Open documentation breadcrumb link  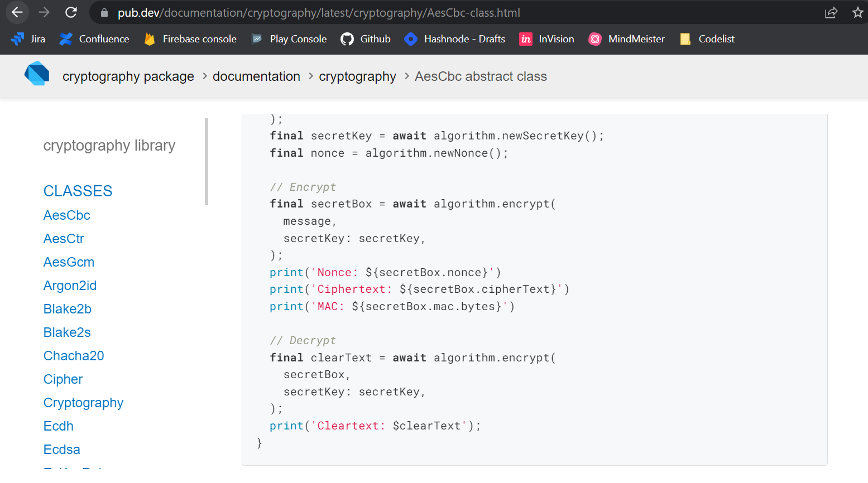(256, 76)
